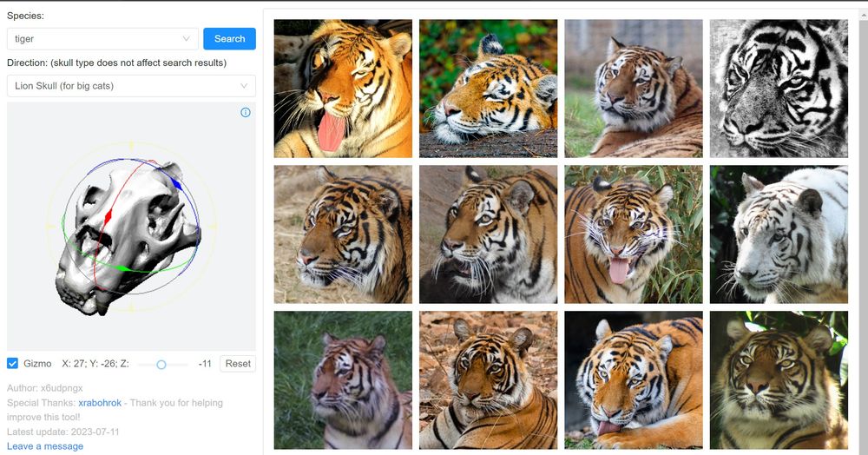
Task: Click the info icon above the skull viewer
Action: (x=246, y=112)
